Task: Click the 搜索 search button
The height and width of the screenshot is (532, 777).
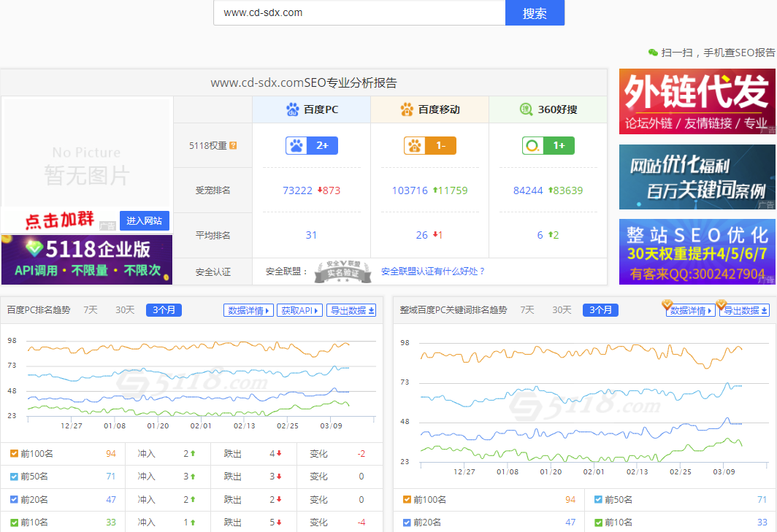Action: tap(534, 12)
